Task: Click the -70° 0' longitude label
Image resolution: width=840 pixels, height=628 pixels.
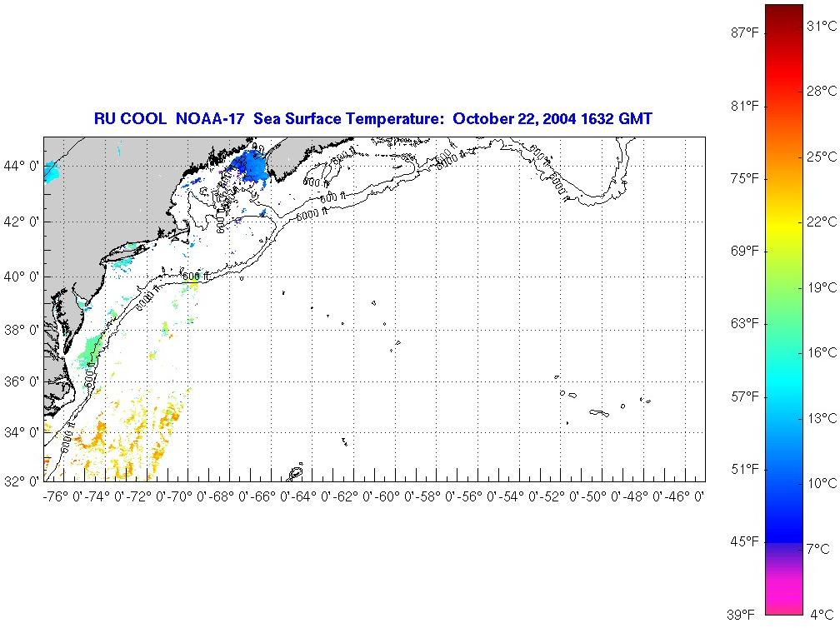Action: 187,497
